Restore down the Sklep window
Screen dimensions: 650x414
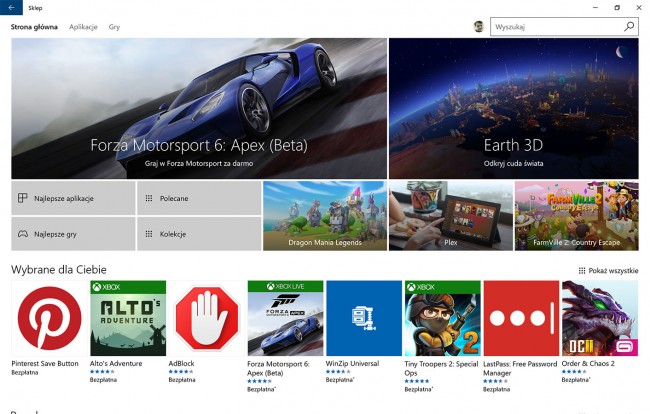617,7
